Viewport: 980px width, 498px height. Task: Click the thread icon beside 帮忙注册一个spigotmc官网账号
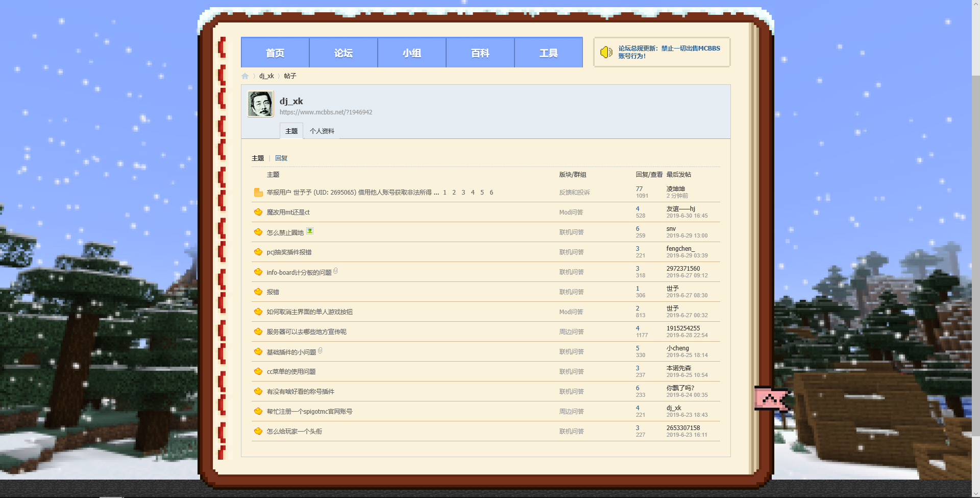click(258, 411)
